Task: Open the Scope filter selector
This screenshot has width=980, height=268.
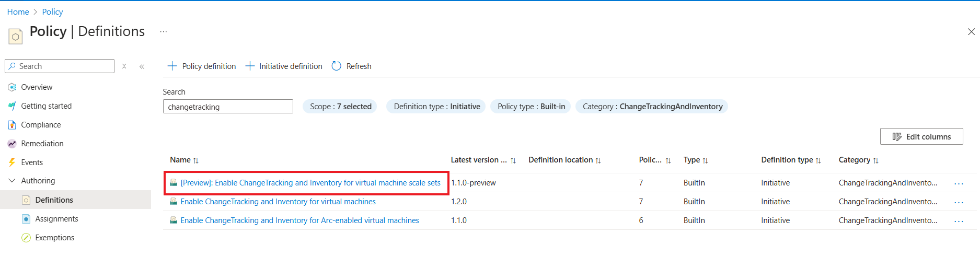Action: [340, 107]
